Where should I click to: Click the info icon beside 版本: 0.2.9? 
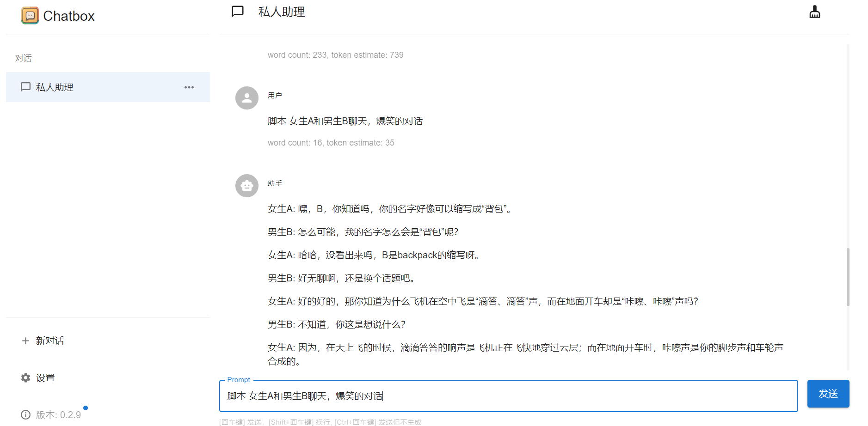pyautogui.click(x=25, y=414)
